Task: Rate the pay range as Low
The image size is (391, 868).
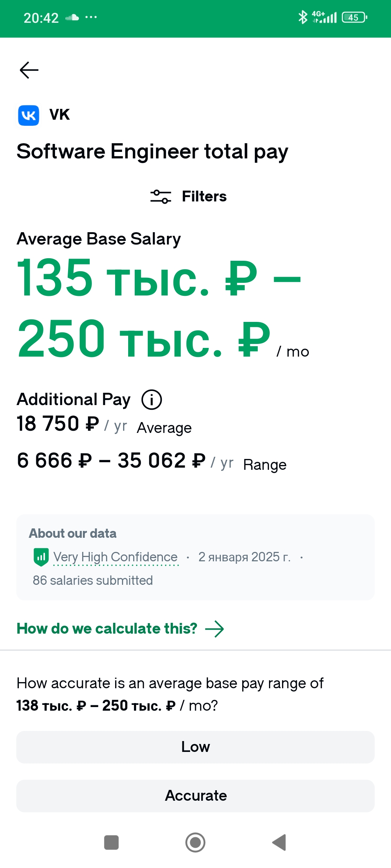Action: click(x=195, y=747)
